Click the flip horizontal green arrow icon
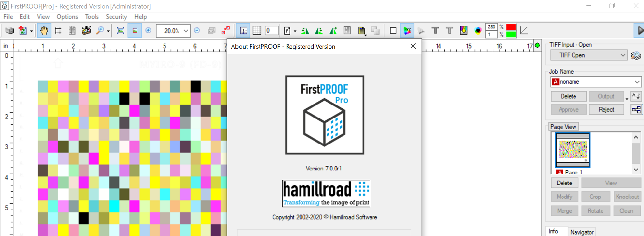This screenshot has height=236, width=644. (x=305, y=30)
